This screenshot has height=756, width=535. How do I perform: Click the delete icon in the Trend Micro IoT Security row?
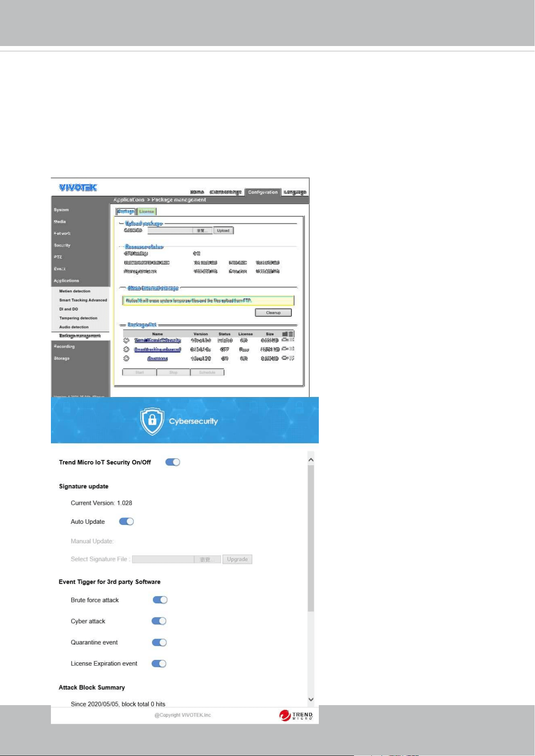pyautogui.click(x=292, y=340)
